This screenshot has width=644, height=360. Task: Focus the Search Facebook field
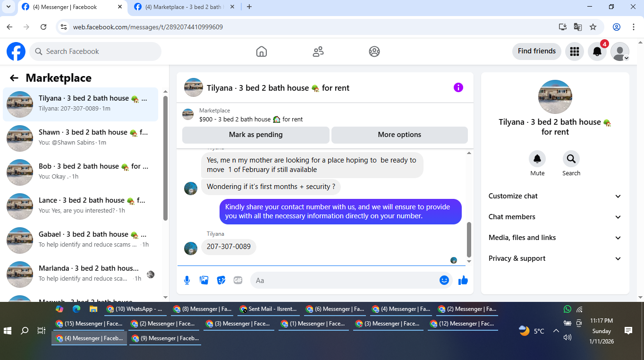[95, 51]
